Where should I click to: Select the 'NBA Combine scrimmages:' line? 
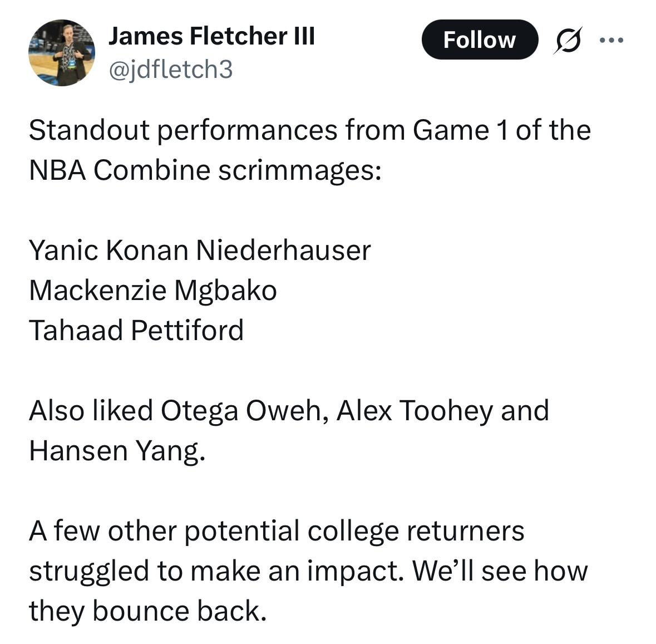pos(205,170)
